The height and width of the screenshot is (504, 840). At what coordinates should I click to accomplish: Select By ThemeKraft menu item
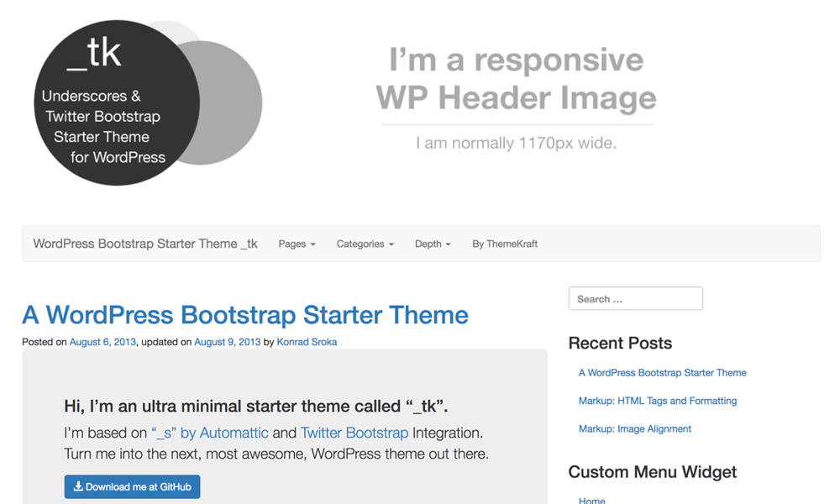504,244
